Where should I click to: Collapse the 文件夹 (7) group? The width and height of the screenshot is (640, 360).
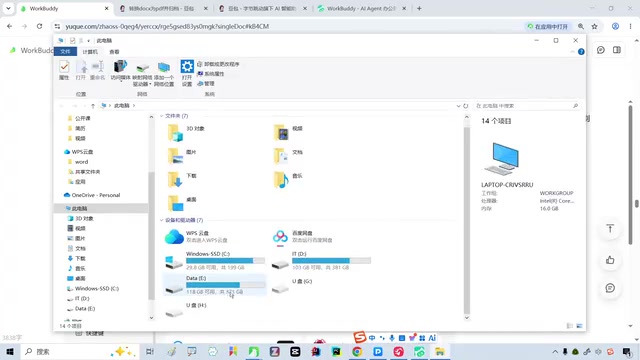[x=162, y=116]
